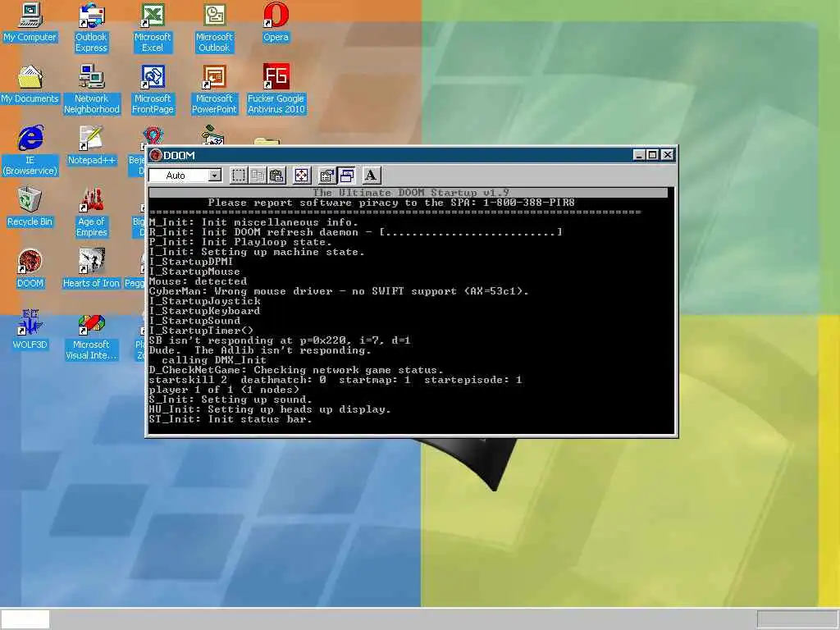Image resolution: width=840 pixels, height=630 pixels.
Task: Click the 'I_StartupSound' console line
Action: click(194, 321)
